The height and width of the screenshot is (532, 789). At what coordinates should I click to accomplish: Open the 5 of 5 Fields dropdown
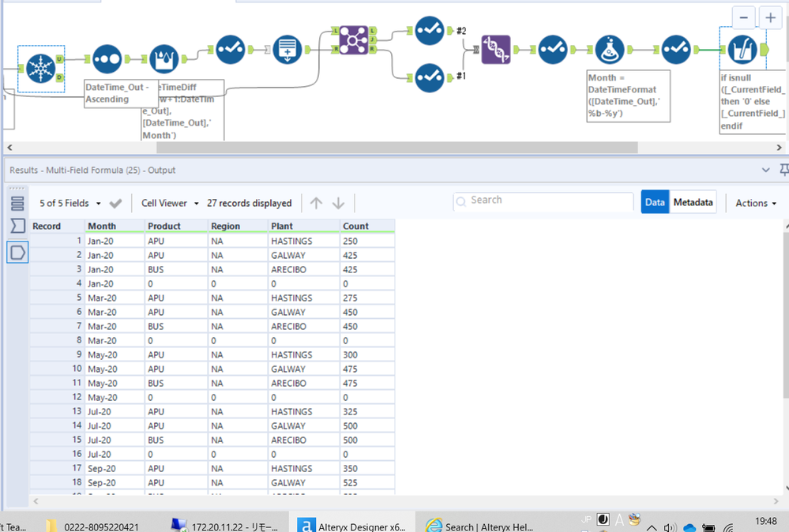(x=70, y=203)
